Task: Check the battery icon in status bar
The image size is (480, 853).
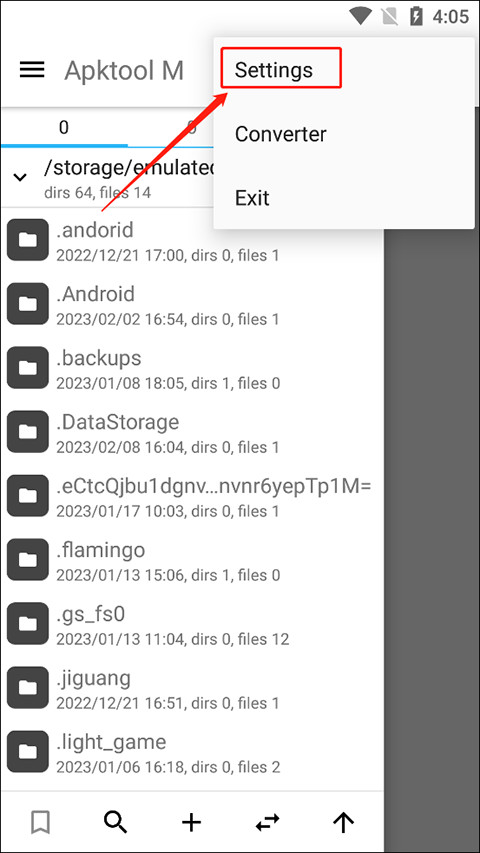Action: click(416, 16)
